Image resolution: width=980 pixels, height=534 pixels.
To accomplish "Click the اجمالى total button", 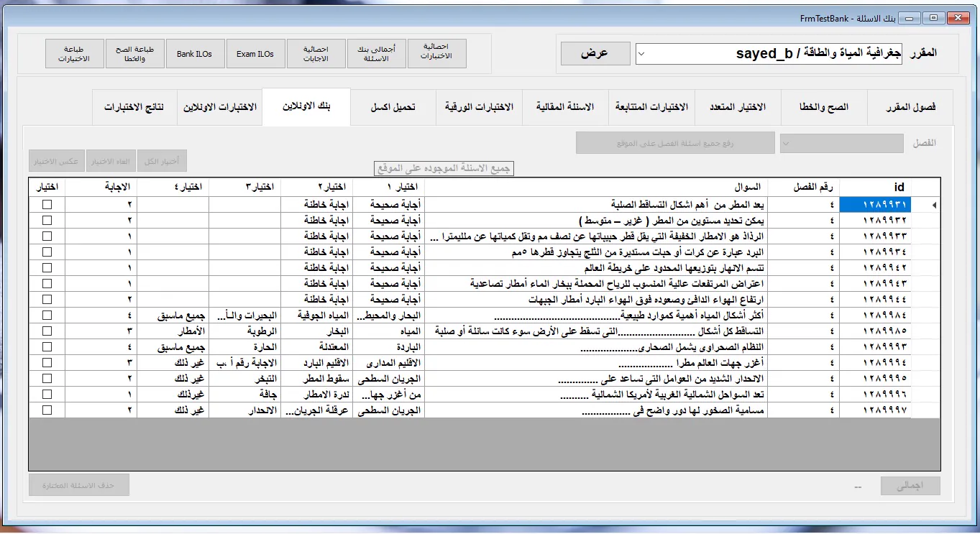I will tap(911, 486).
